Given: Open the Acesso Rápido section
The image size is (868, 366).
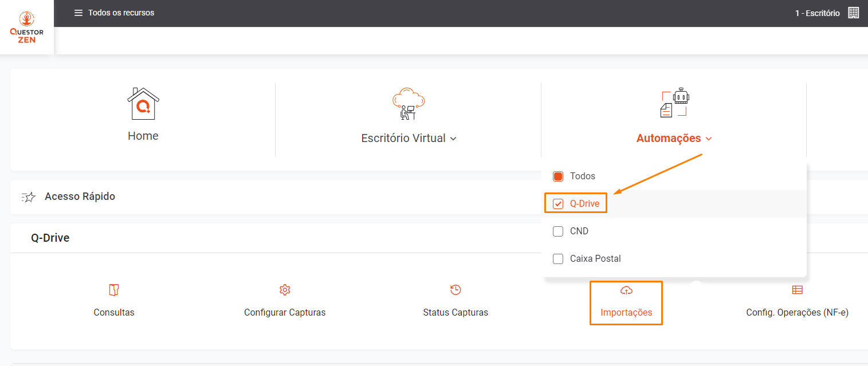Looking at the screenshot, I should [80, 196].
